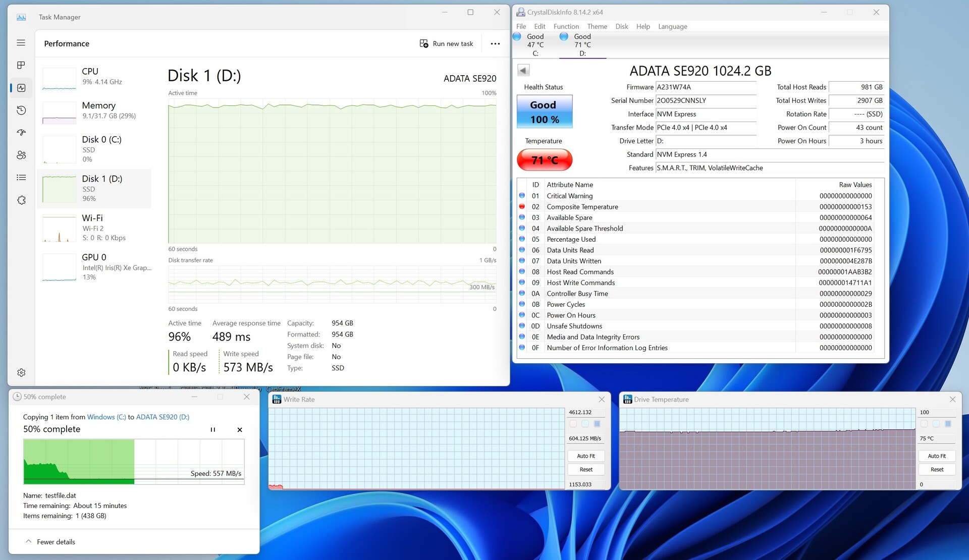Open File menu in CrystalDiskInfo
This screenshot has width=969, height=560.
521,26
